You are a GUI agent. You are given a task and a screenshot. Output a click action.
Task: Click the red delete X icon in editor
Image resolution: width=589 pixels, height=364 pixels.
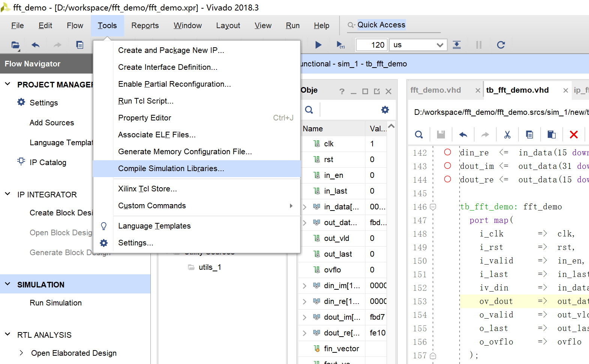point(574,134)
